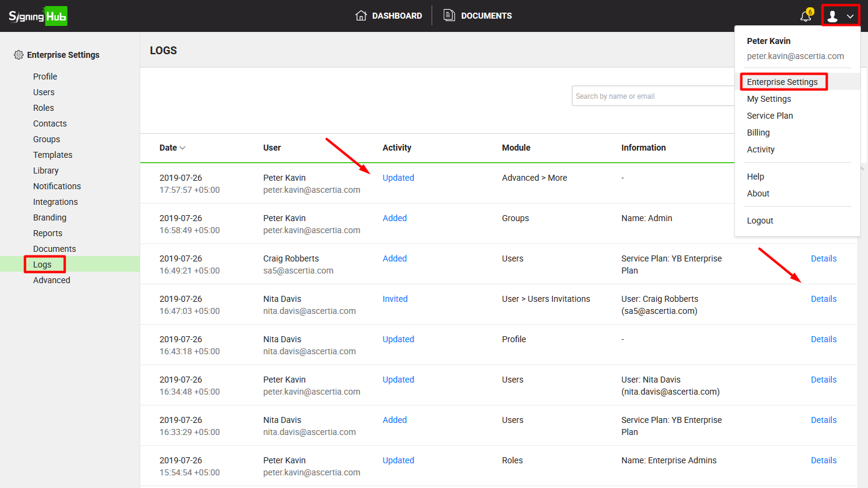Click Invited activity link
This screenshot has width=868, height=488.
coord(395,299)
